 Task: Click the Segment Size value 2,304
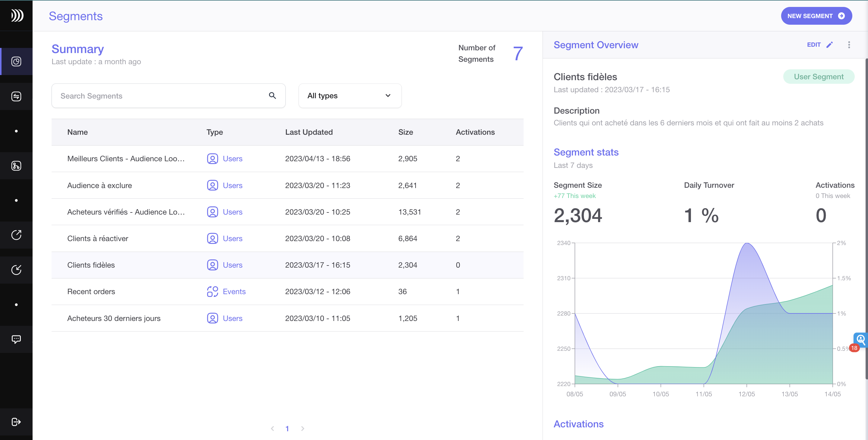(578, 215)
